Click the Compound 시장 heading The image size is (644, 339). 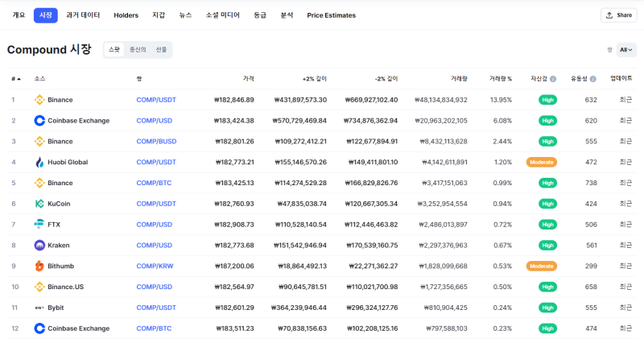click(49, 50)
